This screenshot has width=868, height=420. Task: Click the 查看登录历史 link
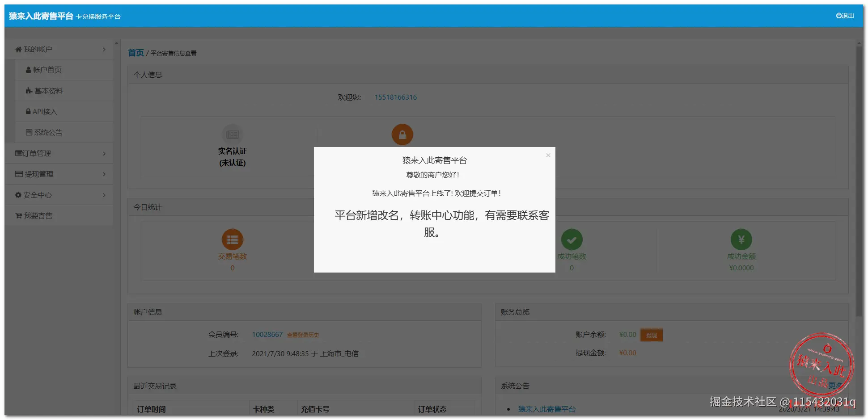[x=303, y=335]
